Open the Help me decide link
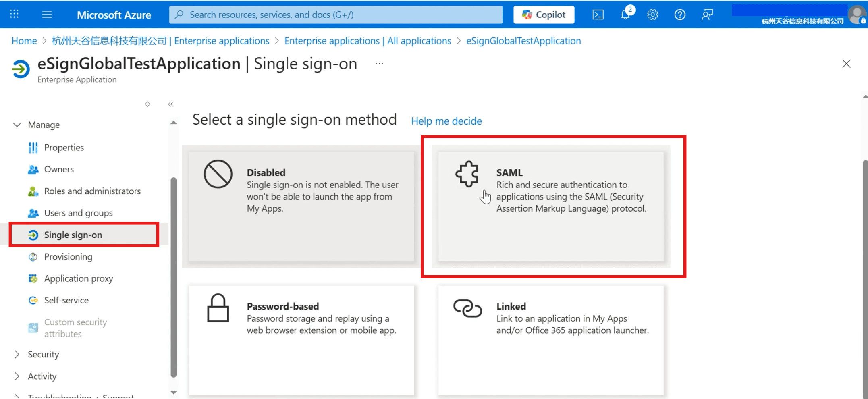 coord(446,121)
